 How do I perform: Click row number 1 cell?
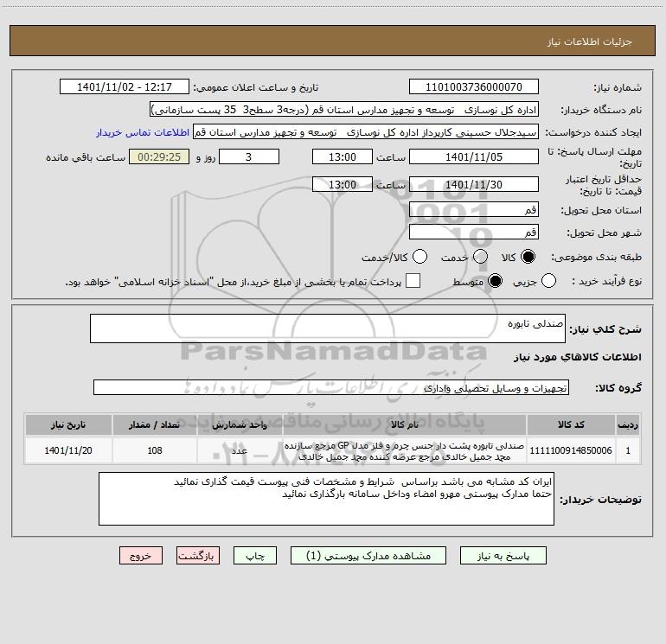(628, 450)
